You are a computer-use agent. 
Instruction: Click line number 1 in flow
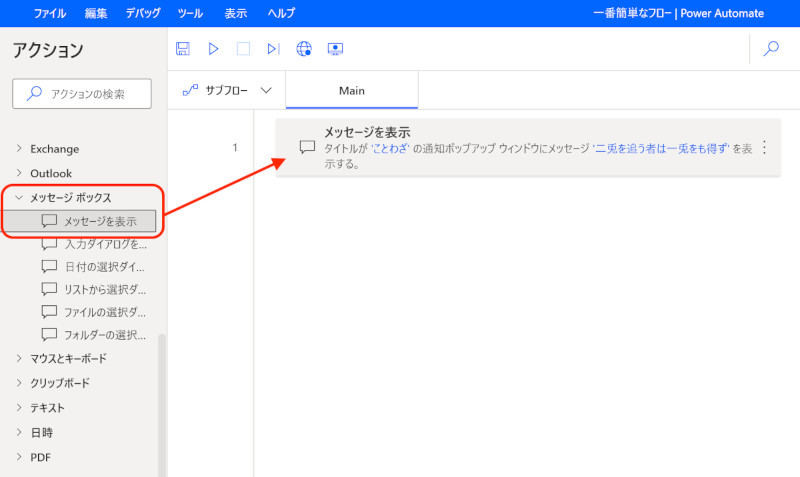tap(235, 147)
